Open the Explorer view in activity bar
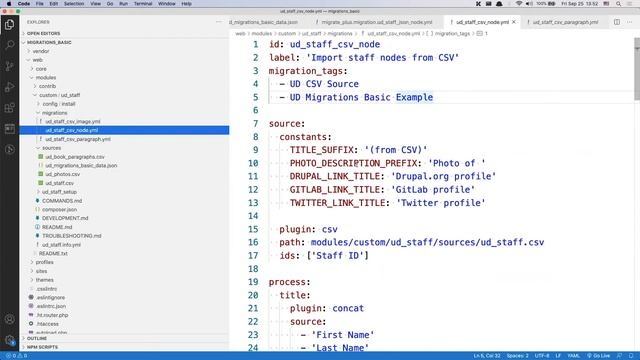The height and width of the screenshot is (360, 640). (x=9, y=24)
